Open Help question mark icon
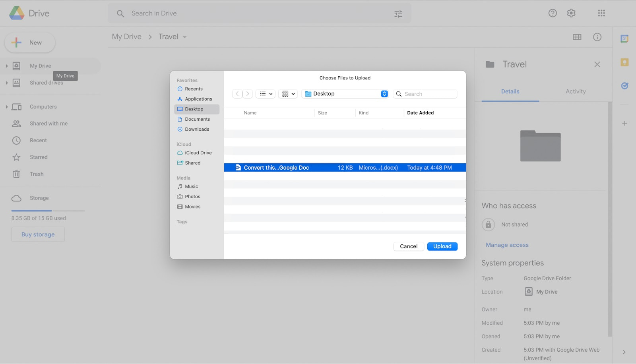This screenshot has height=364, width=636. click(553, 13)
